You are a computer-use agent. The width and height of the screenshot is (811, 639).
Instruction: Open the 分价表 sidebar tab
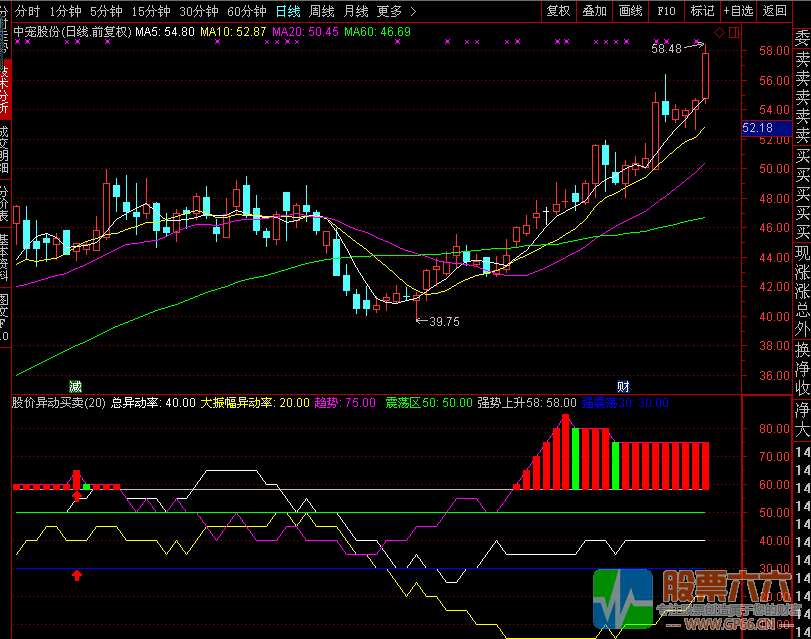pyautogui.click(x=5, y=204)
